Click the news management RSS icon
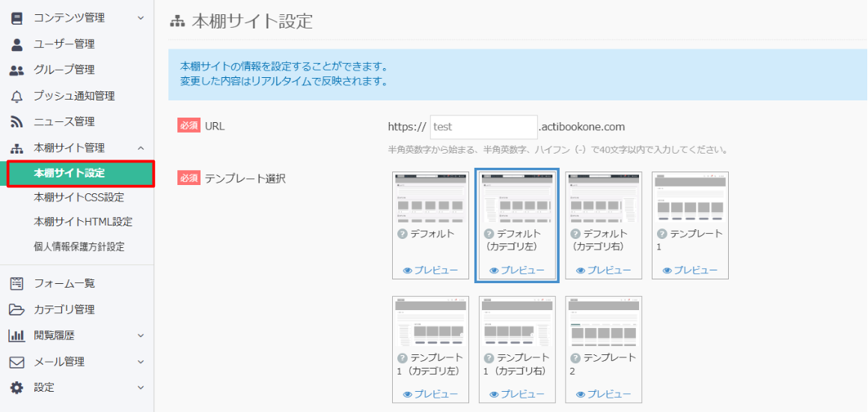This screenshot has height=412, width=868. click(16, 122)
